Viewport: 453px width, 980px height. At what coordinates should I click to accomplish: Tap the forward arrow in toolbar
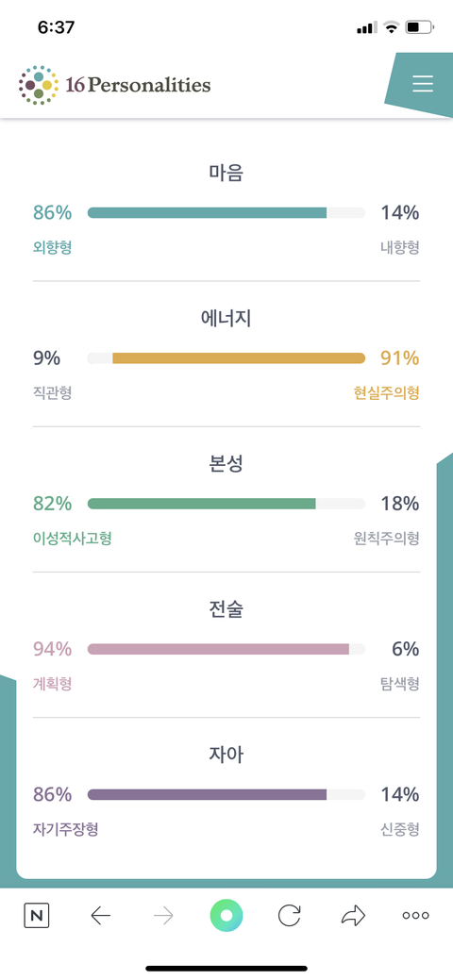pyautogui.click(x=163, y=916)
